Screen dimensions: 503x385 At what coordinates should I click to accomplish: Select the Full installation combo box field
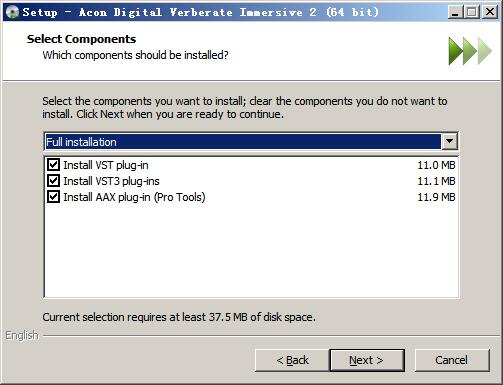tap(251, 142)
